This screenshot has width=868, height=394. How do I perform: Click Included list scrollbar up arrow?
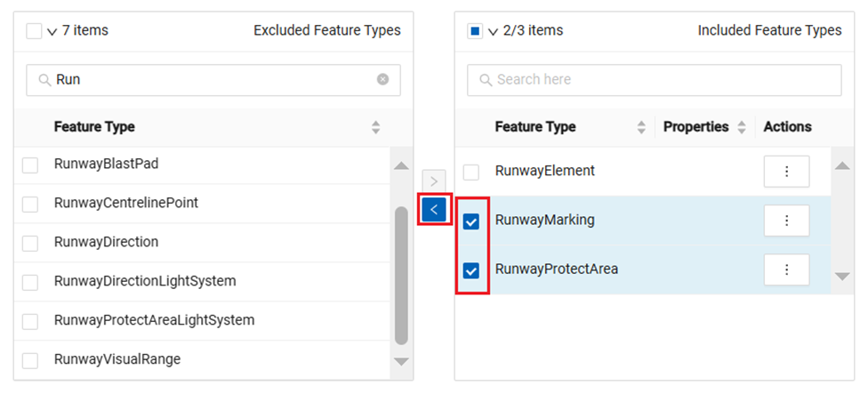[842, 165]
